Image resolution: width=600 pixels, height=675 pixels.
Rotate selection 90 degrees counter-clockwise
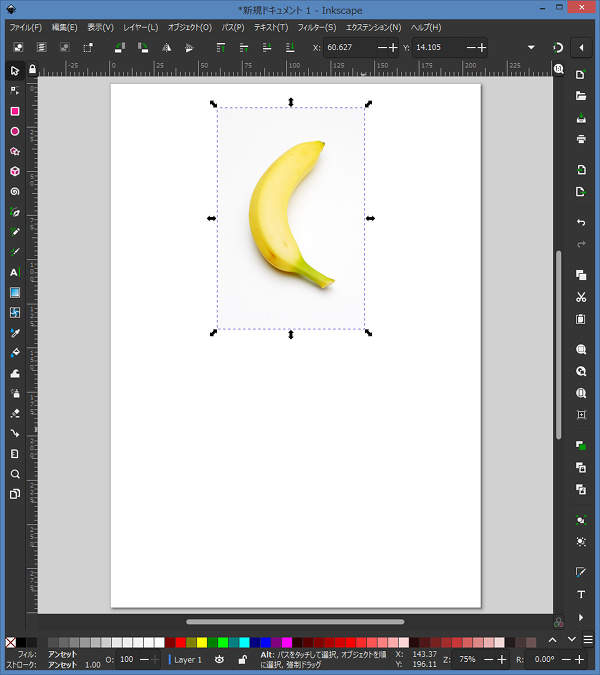pyautogui.click(x=120, y=47)
